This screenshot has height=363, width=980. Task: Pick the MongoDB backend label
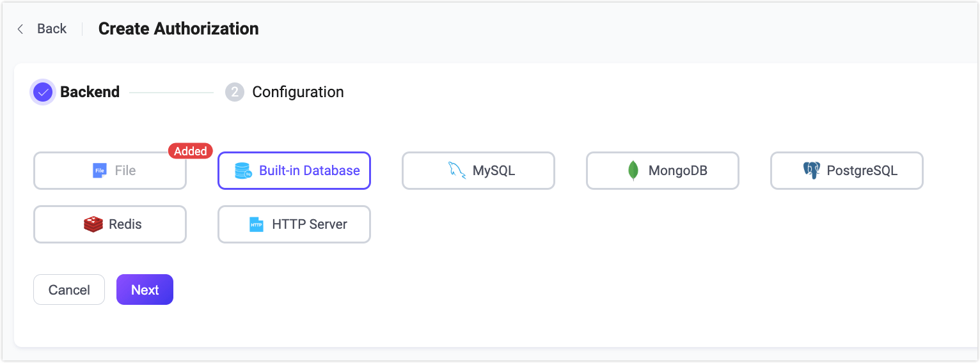[x=677, y=171]
